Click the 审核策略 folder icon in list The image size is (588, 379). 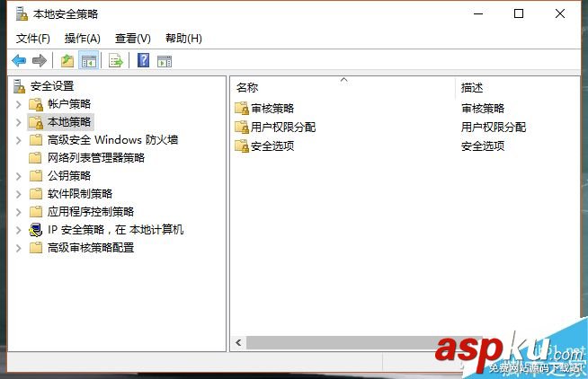pos(242,109)
